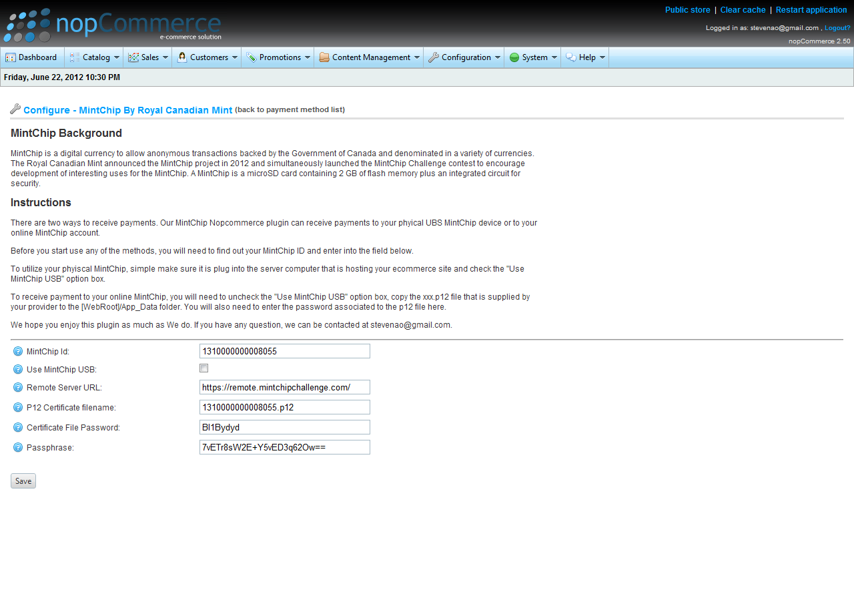Open the Help menu
This screenshot has height=616, width=854.
coord(585,57)
